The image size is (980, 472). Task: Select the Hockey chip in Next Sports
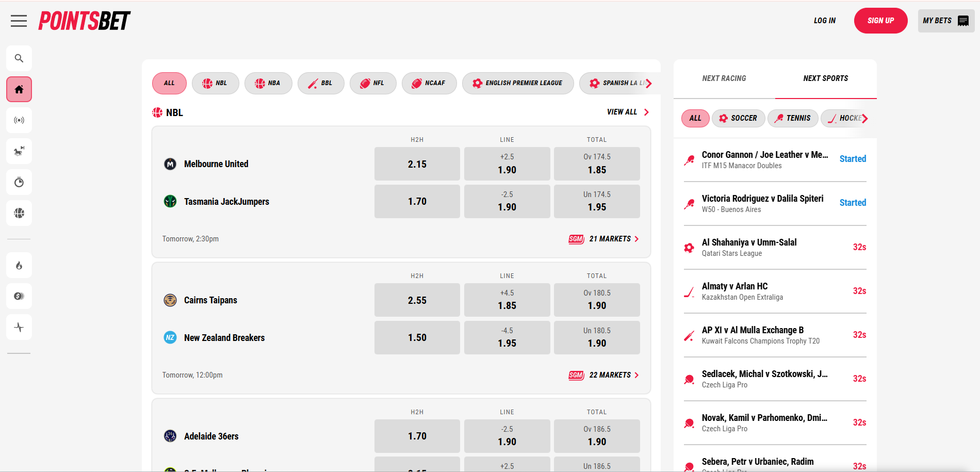pos(844,118)
